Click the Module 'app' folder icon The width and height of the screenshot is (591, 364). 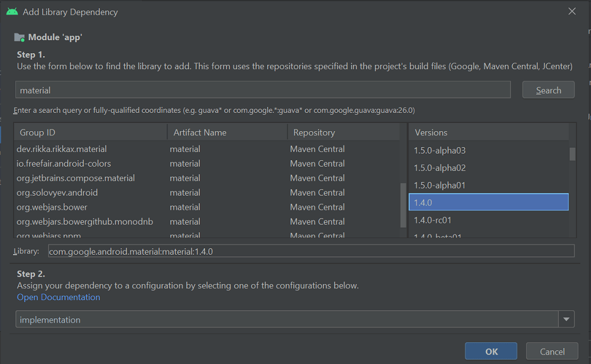[17, 36]
